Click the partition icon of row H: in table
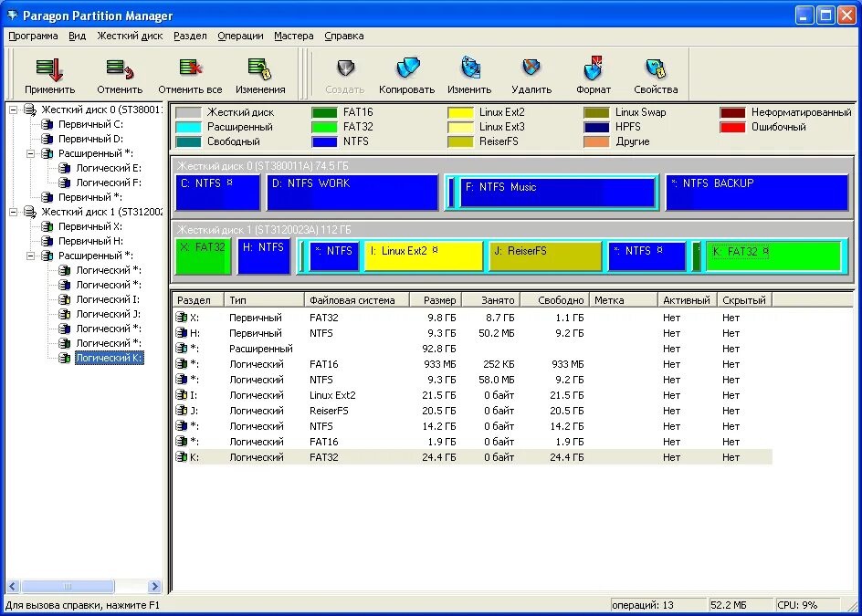862x616 pixels. [181, 332]
